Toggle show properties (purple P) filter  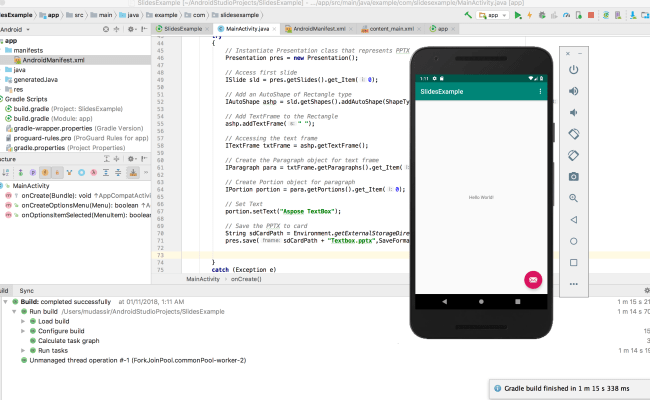pyautogui.click(x=33, y=172)
